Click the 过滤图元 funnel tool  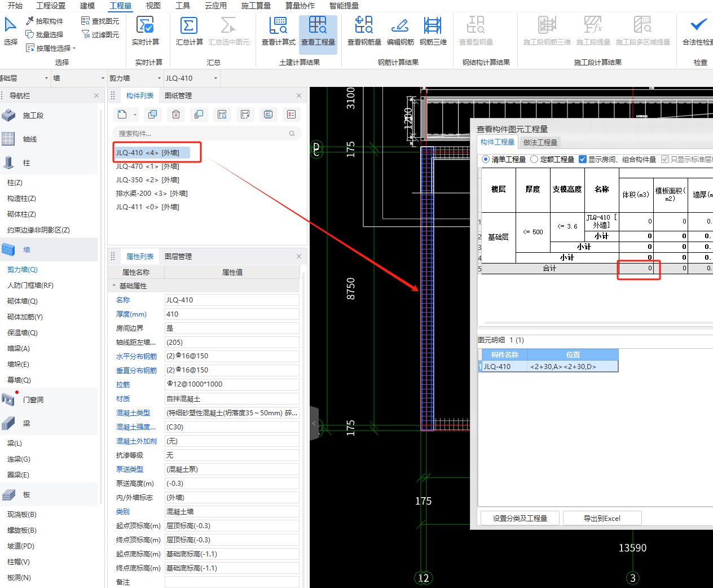point(100,34)
